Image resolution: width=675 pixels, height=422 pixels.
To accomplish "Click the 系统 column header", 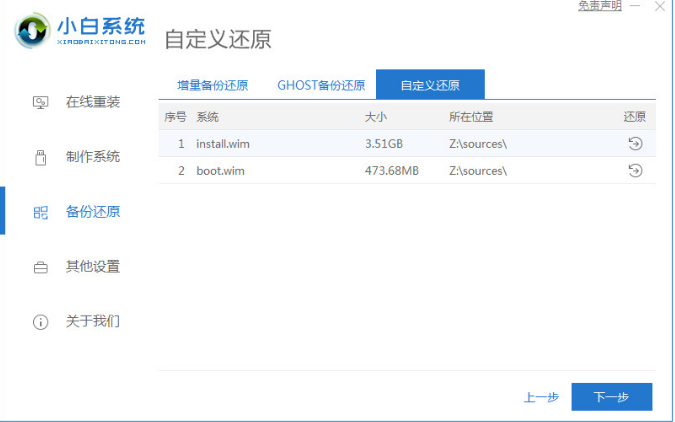I will click(207, 117).
